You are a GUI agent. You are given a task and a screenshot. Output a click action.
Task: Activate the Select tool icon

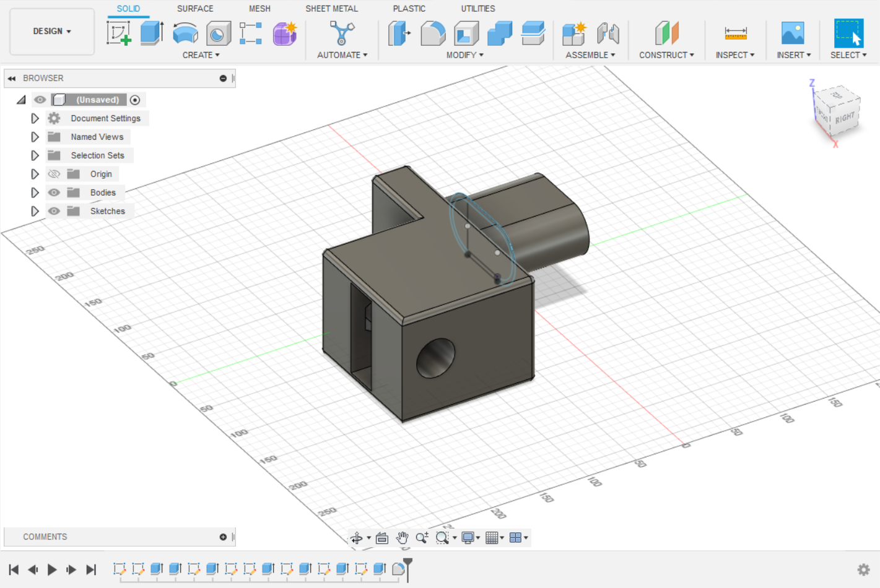click(848, 33)
